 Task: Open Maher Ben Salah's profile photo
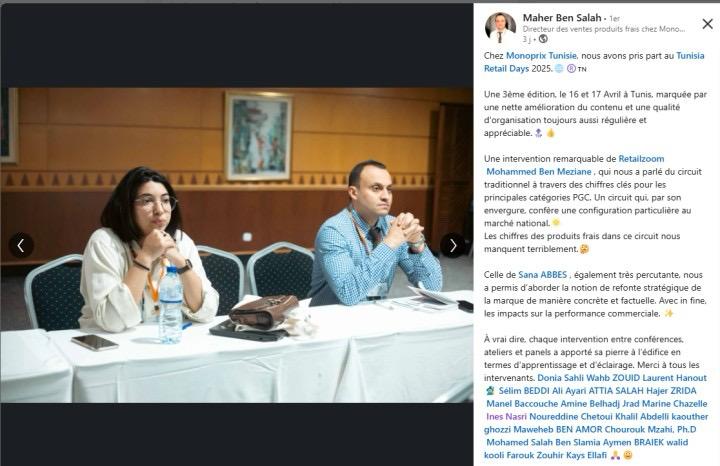coord(500,27)
